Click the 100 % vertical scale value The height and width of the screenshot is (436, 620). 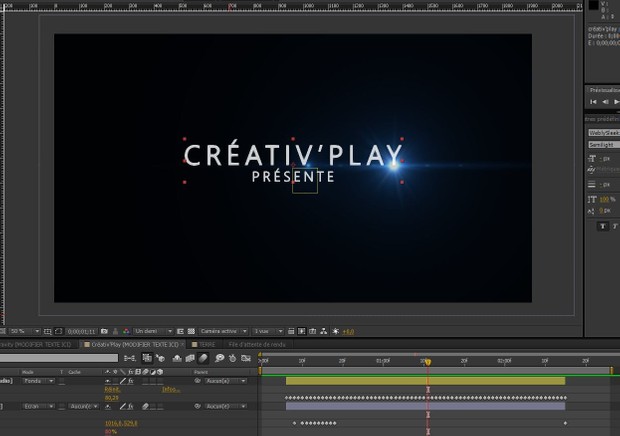point(605,200)
